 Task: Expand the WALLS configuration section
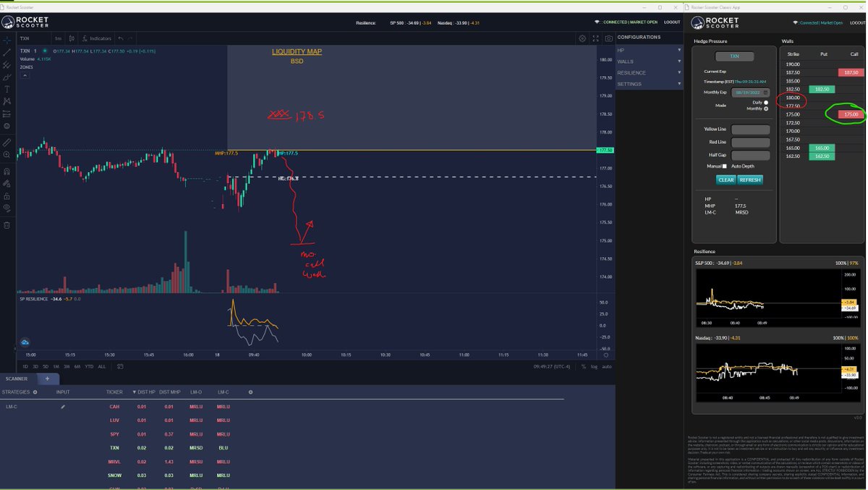[x=649, y=62]
